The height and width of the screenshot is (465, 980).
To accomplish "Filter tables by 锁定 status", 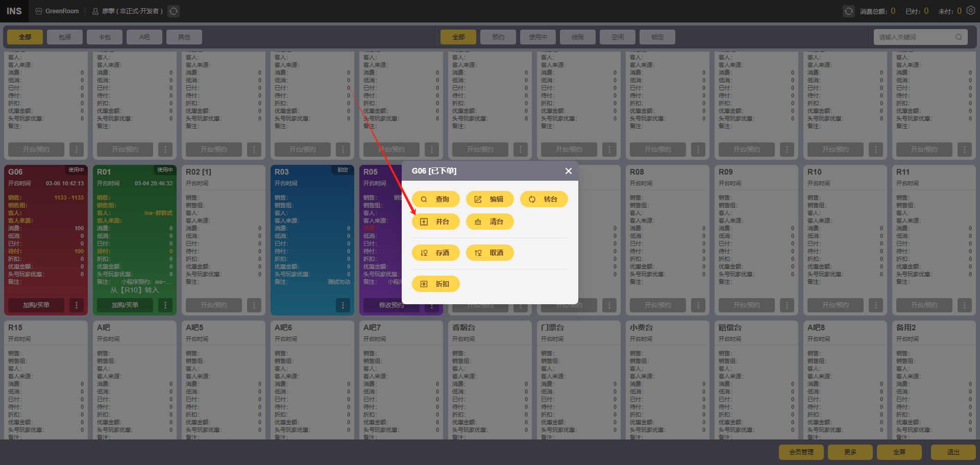I will coord(657,37).
